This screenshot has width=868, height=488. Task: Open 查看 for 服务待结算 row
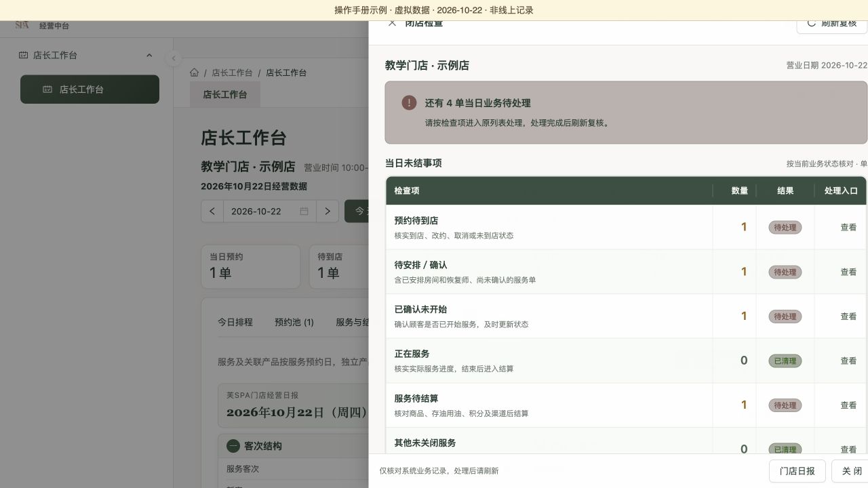(848, 405)
